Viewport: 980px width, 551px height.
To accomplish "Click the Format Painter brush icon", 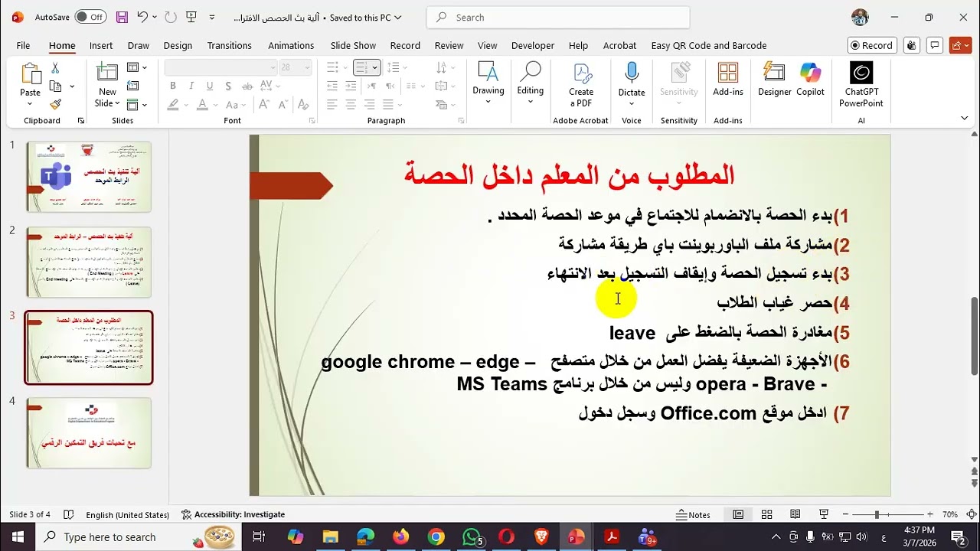I will 55,104.
